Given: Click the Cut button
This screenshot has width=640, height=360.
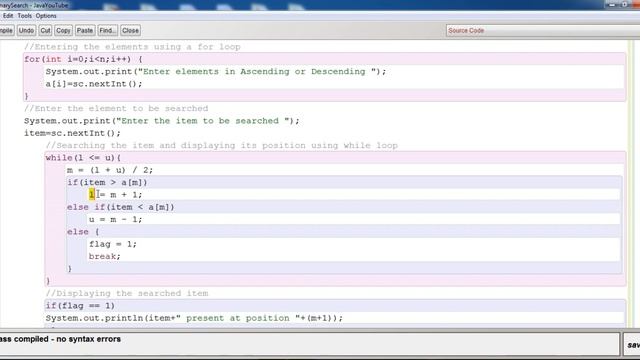Looking at the screenshot, I should (x=45, y=31).
